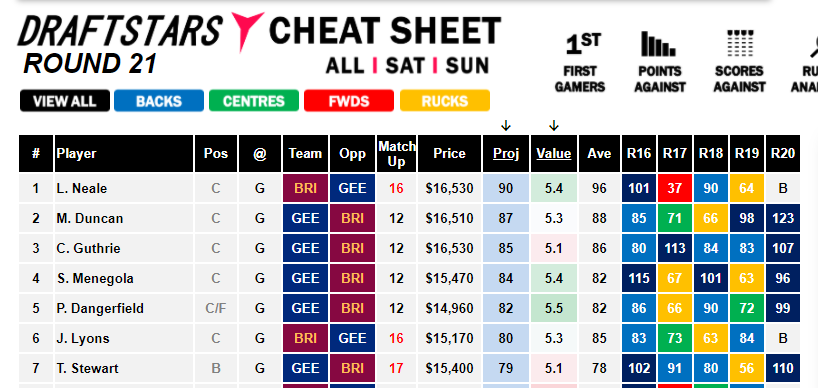
Task: Open the Scores Against grid icon
Action: (740, 44)
